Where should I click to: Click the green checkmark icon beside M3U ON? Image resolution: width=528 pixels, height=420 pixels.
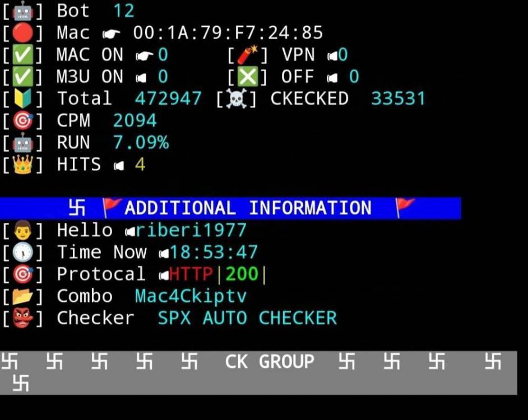(23, 77)
